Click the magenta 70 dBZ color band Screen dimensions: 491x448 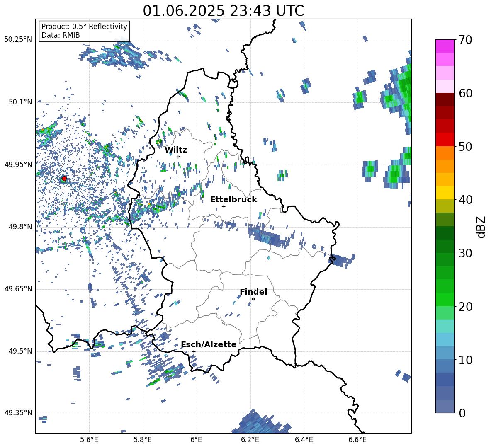pos(445,46)
